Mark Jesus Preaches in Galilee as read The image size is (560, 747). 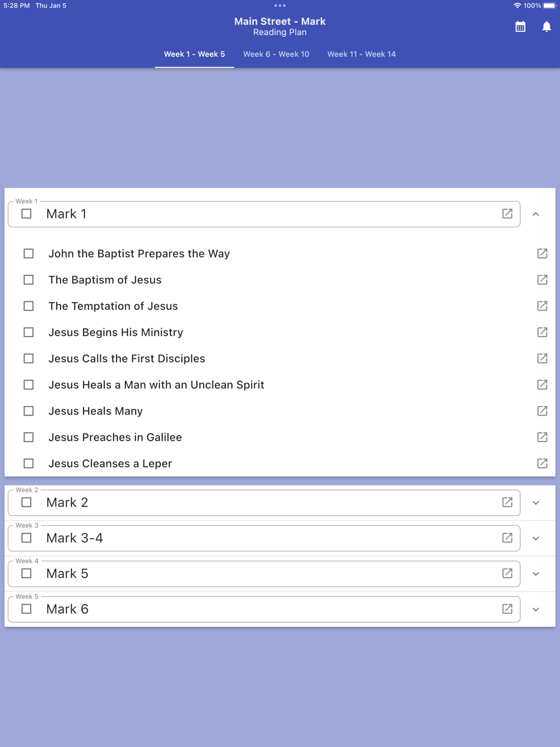pos(29,437)
